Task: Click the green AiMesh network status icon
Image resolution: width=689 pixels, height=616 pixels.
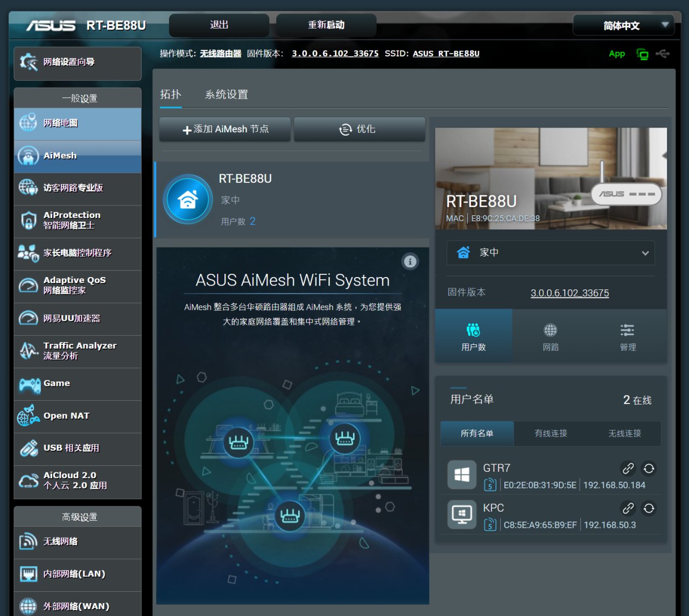Action: pos(642,54)
